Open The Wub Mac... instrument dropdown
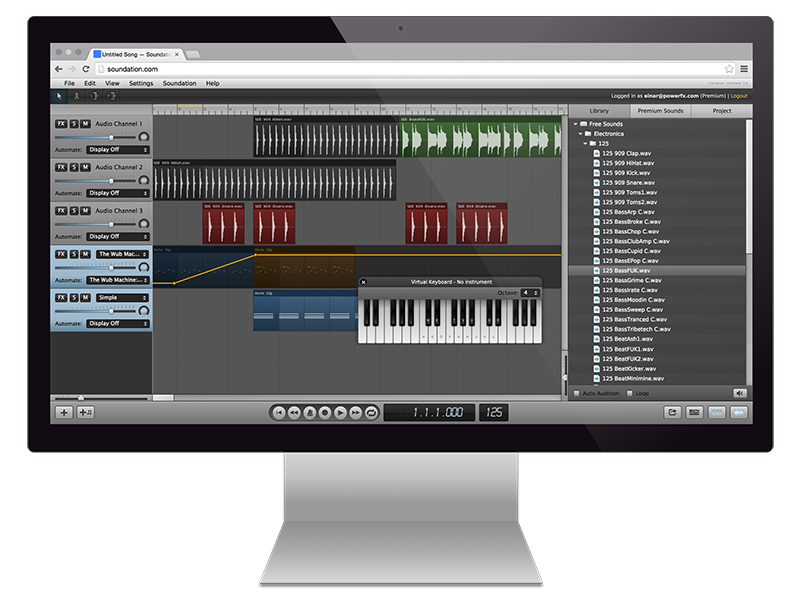This screenshot has width=800, height=616. (x=122, y=254)
